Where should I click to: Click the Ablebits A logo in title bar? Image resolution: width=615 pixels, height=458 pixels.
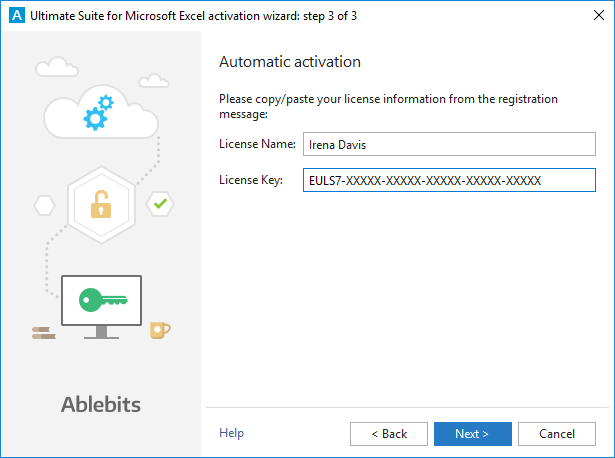tap(16, 15)
